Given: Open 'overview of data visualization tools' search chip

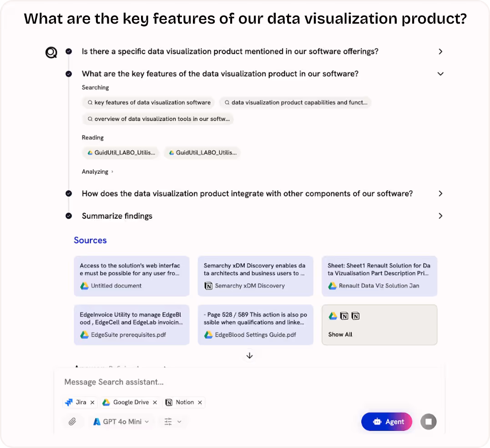Looking at the screenshot, I should [158, 119].
